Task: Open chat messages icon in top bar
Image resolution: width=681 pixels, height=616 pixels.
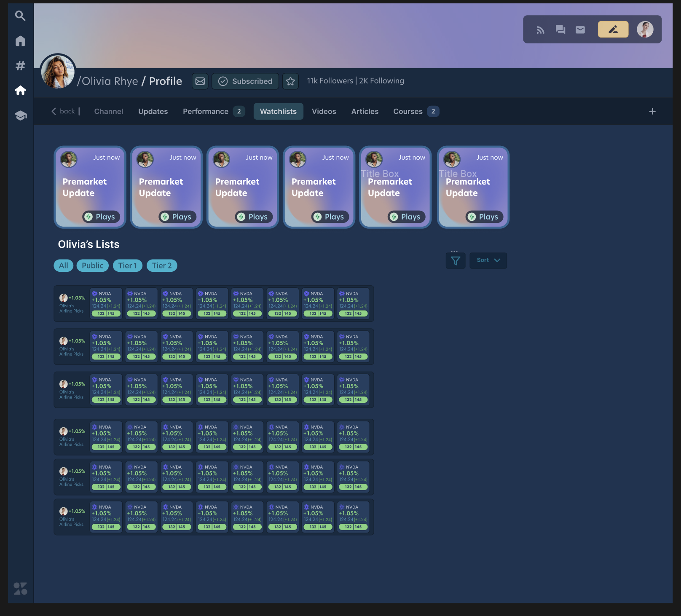Action: pyautogui.click(x=560, y=29)
